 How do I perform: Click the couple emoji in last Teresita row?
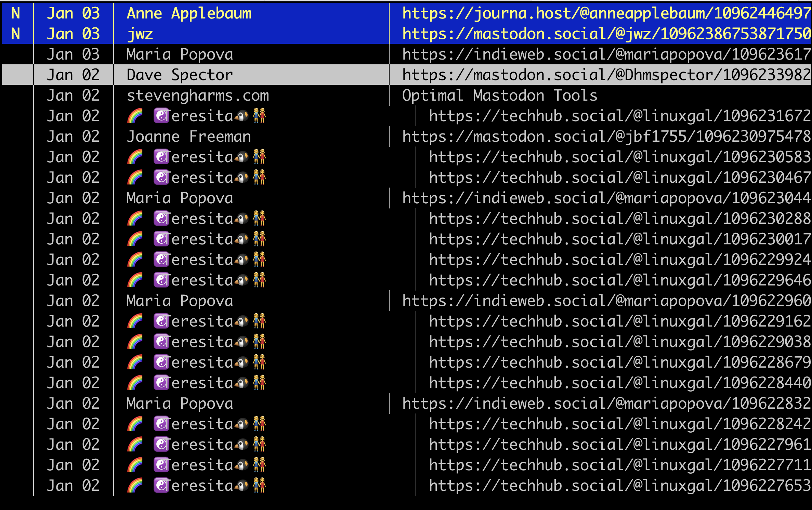tap(259, 485)
